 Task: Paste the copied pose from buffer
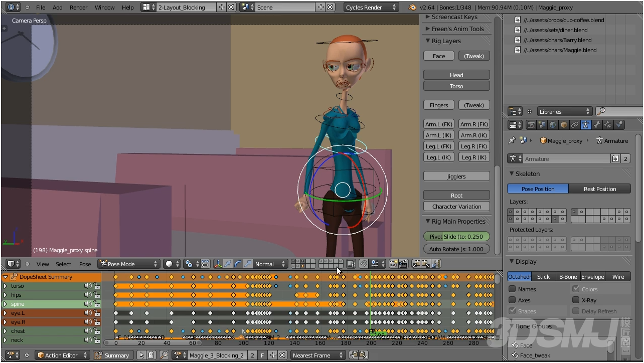pos(426,264)
